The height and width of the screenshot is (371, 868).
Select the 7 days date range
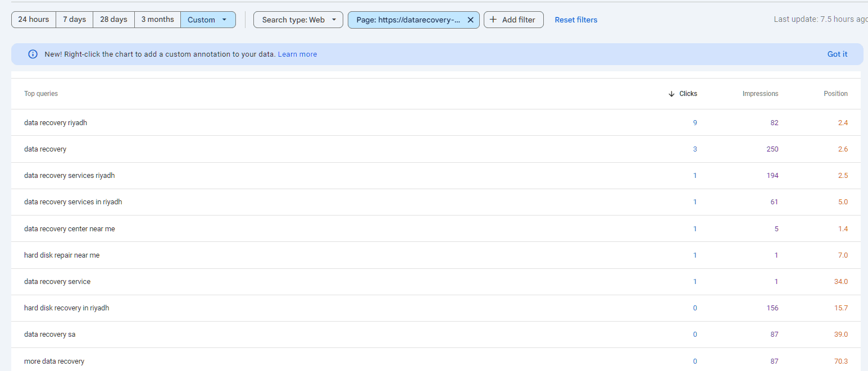coord(74,20)
